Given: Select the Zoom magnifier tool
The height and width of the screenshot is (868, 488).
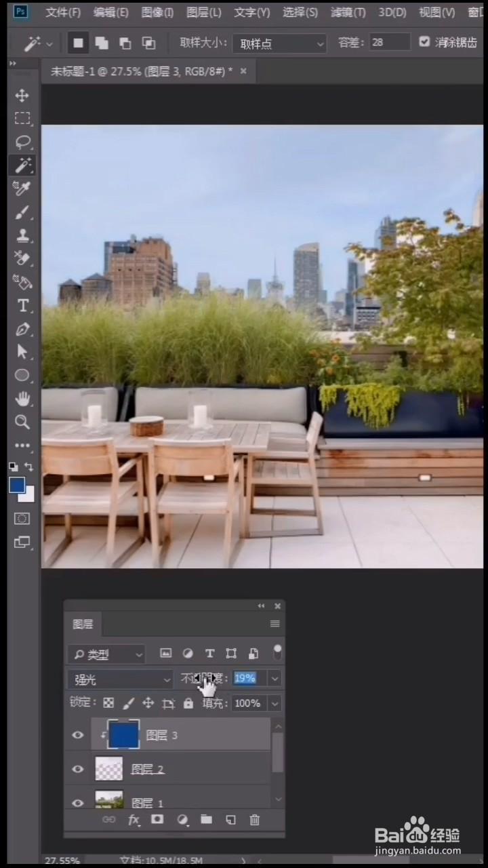Looking at the screenshot, I should point(22,422).
